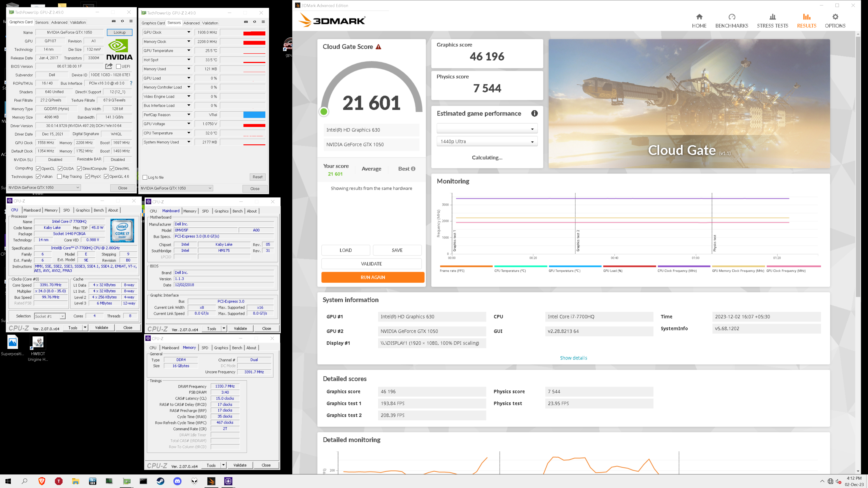Open OPTIONS gear in 3DMark
Image resolution: width=868 pixels, height=488 pixels.
tap(835, 21)
